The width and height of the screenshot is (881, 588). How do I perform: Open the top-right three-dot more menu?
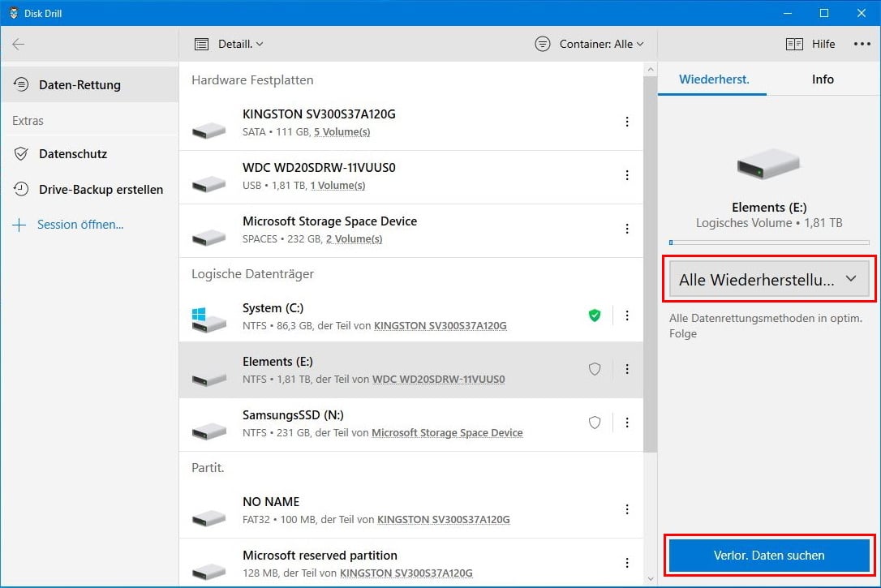point(862,44)
